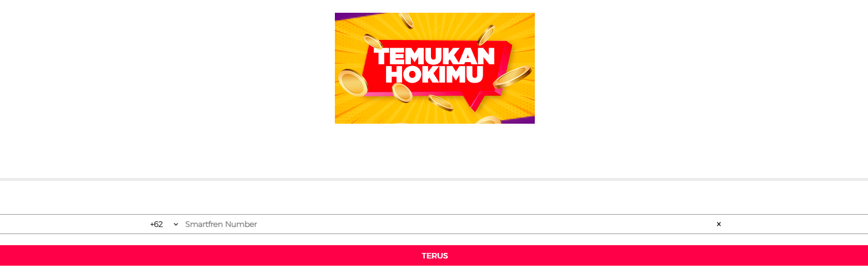The width and height of the screenshot is (868, 279).
Task: Click the large gold coin on banner's left edge
Action: point(353,82)
